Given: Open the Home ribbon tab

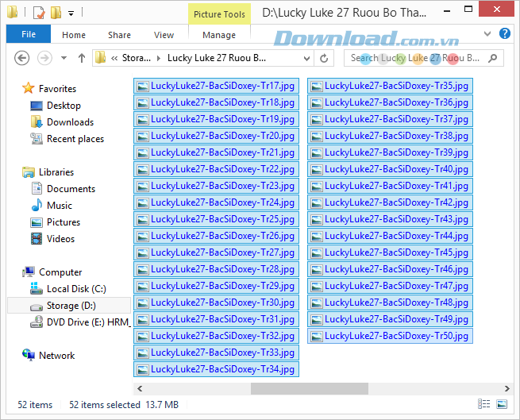Looking at the screenshot, I should click(x=74, y=35).
